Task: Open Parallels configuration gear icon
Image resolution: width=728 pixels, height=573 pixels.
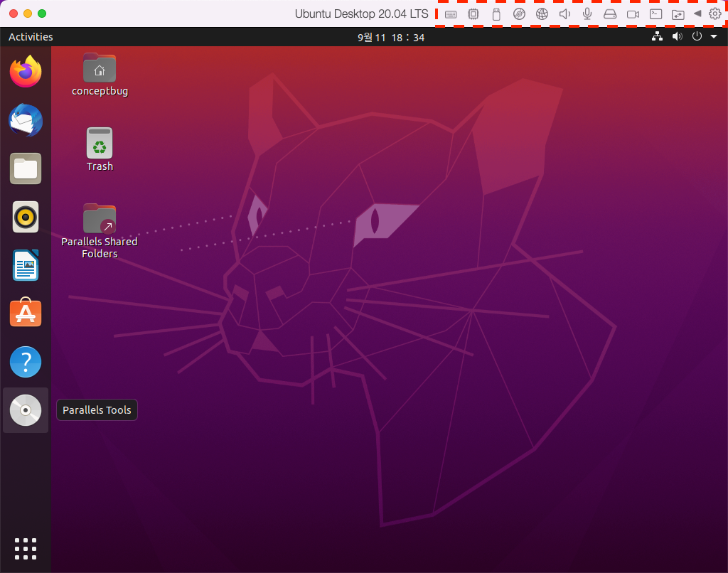Action: (x=715, y=14)
